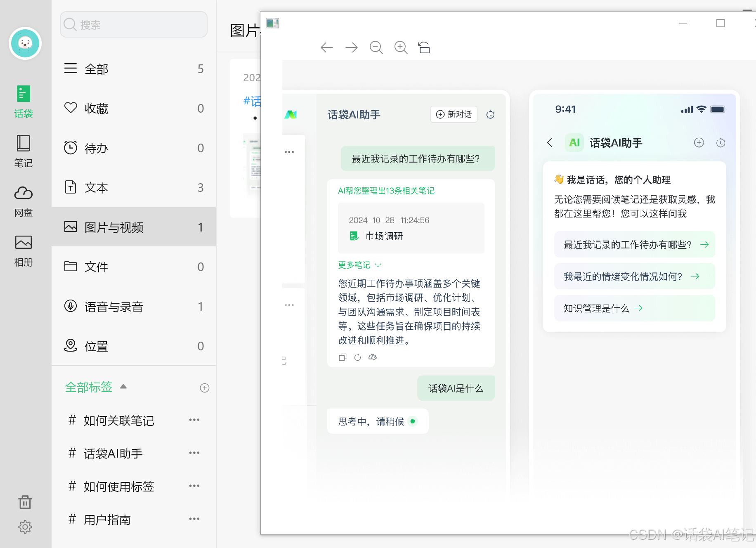Zoom in the image
The image size is (756, 548).
point(401,47)
